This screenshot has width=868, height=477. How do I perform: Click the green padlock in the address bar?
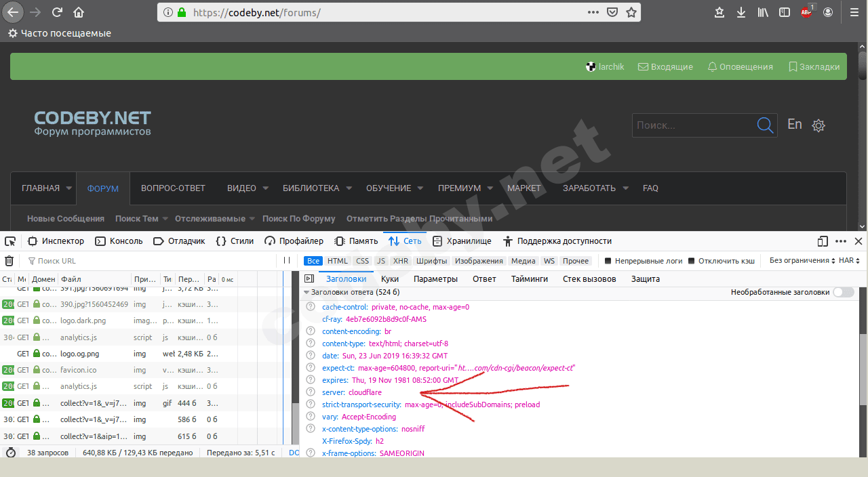tap(182, 12)
